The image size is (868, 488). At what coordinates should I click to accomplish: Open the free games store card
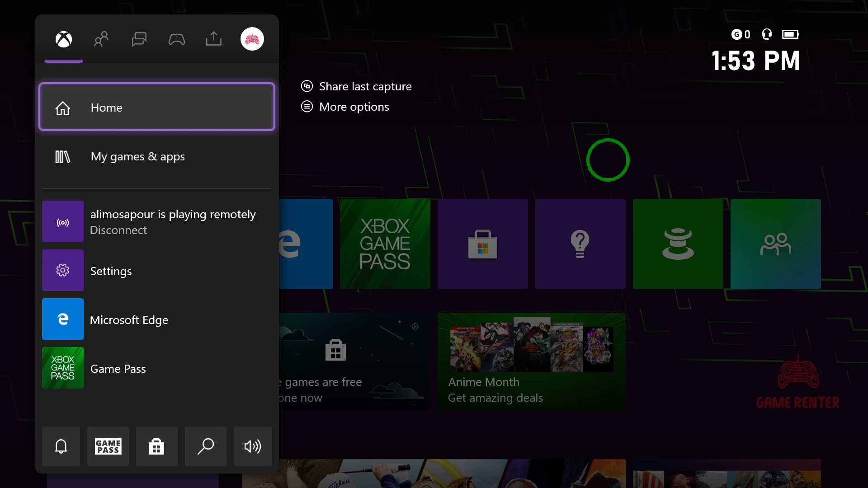coord(355,361)
